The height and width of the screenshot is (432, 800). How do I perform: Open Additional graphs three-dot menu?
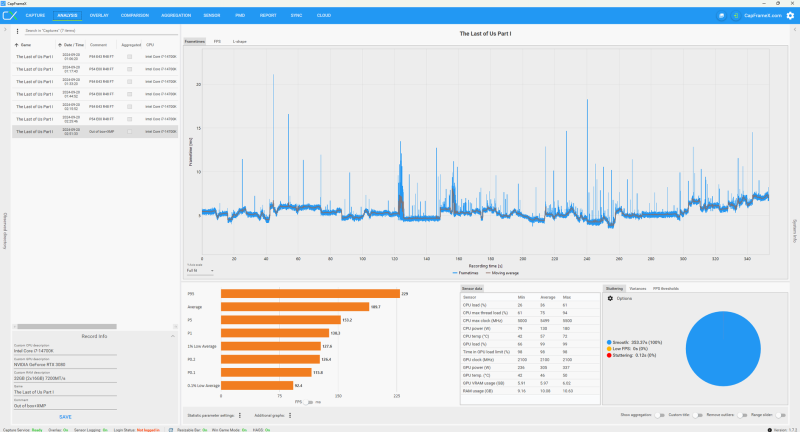point(290,416)
